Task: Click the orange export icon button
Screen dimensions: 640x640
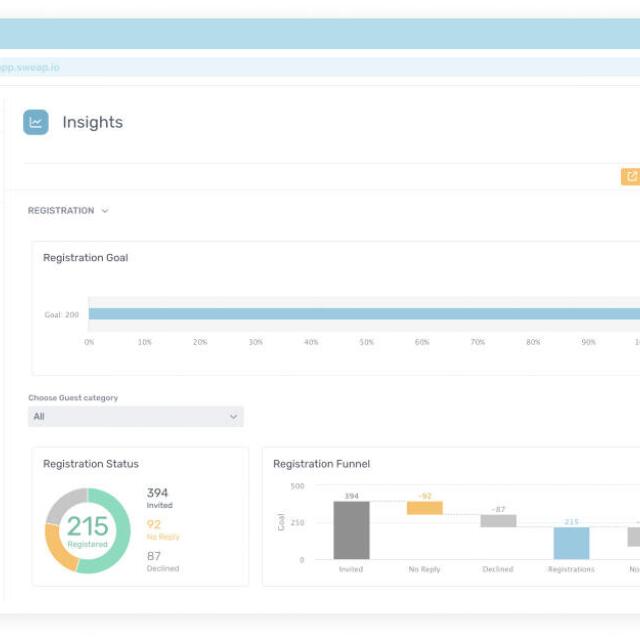Action: [x=631, y=176]
